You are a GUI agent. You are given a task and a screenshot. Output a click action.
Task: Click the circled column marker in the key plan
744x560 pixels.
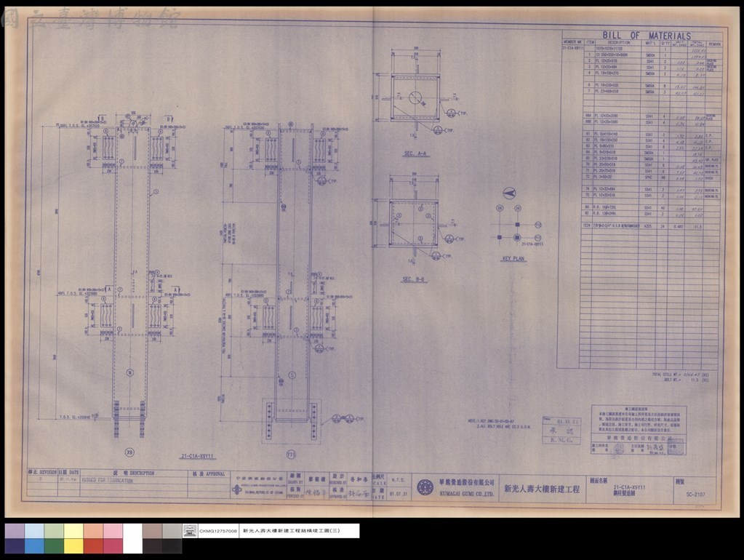518,237
